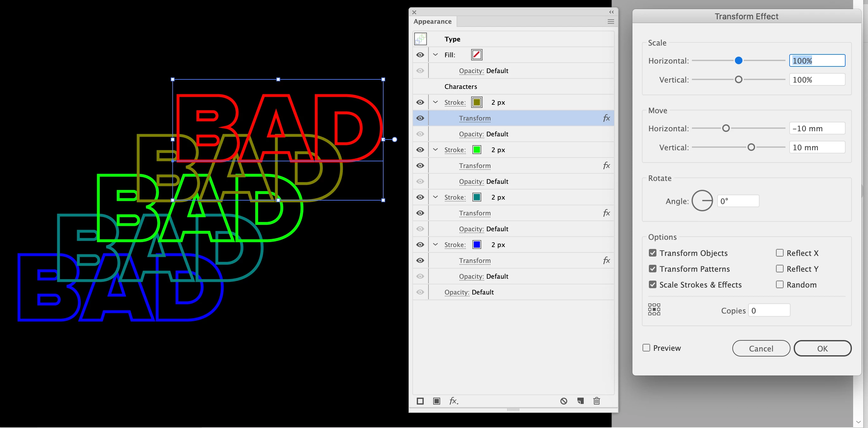This screenshot has height=428, width=868.
Task: Click Duplicate Selected Item icon
Action: (580, 401)
